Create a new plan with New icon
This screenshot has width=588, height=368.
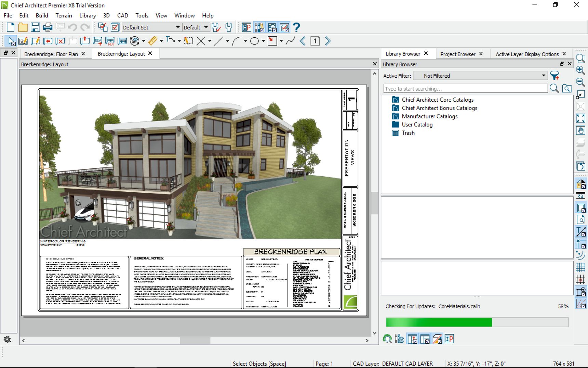point(10,27)
